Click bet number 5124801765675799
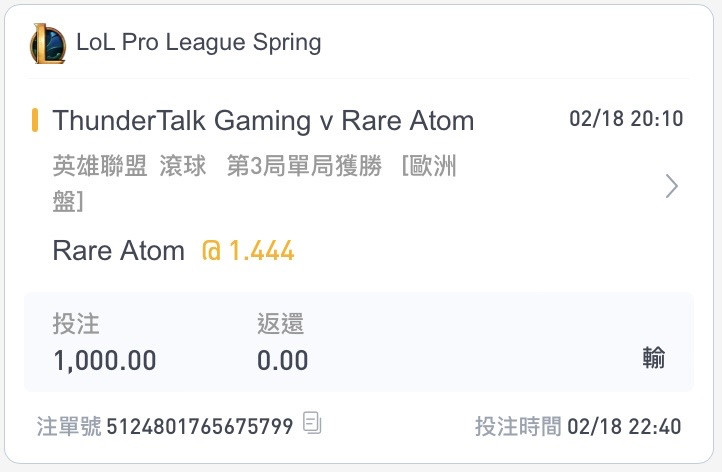This screenshot has height=472, width=722. click(200, 426)
